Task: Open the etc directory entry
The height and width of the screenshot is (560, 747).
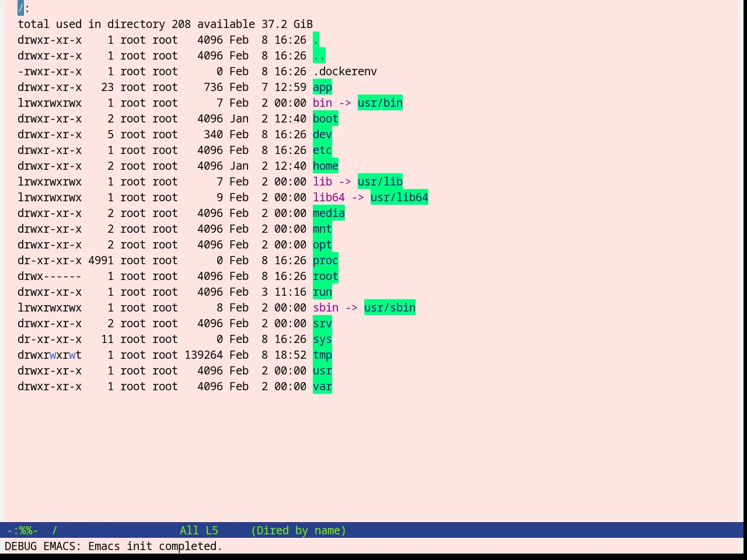Action: (x=322, y=150)
